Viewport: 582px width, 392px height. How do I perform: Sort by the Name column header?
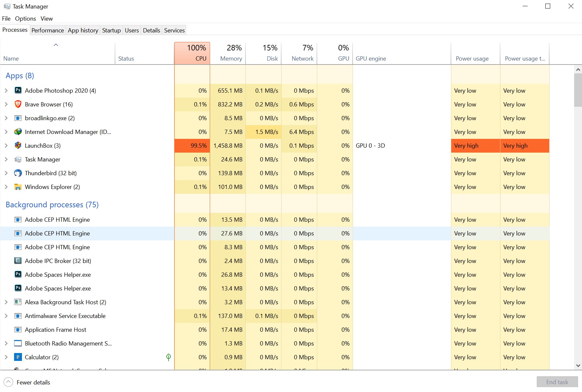click(x=58, y=53)
